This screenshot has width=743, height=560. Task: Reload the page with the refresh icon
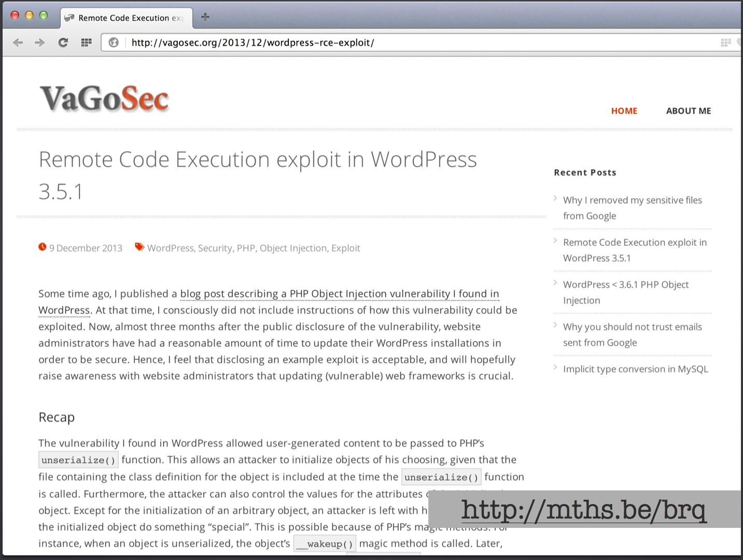pos(63,43)
